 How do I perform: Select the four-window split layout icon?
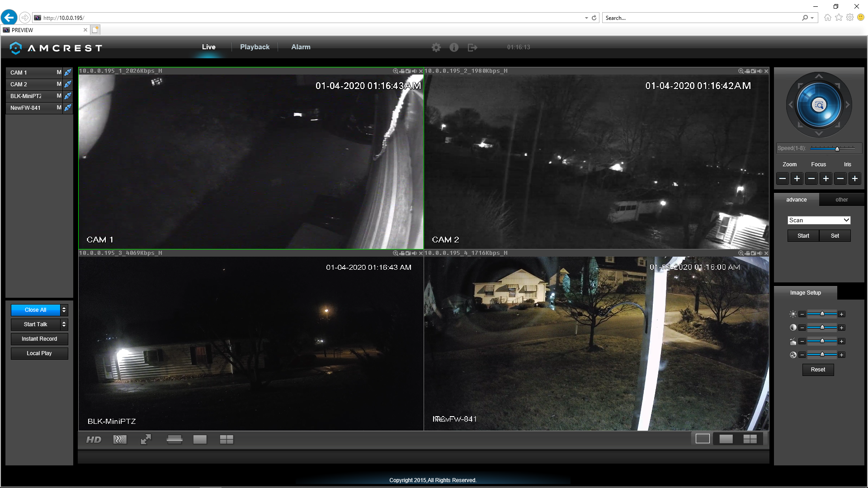(226, 439)
